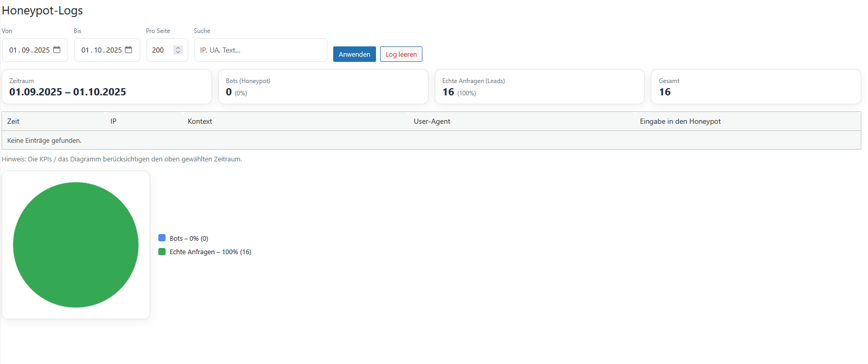Select the Eingabe in den Honeypot column header
Viewport: 868px width, 364px height.
680,121
